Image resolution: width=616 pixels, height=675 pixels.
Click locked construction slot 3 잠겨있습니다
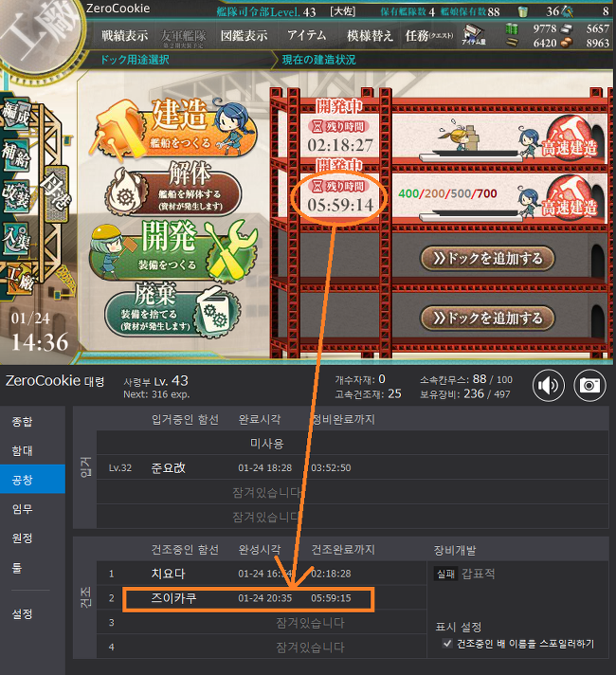point(310,623)
